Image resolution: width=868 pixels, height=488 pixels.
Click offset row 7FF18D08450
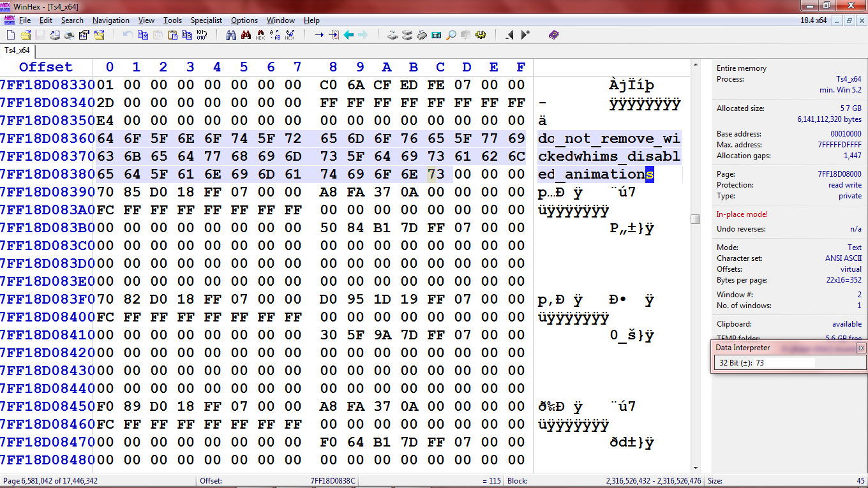point(47,406)
